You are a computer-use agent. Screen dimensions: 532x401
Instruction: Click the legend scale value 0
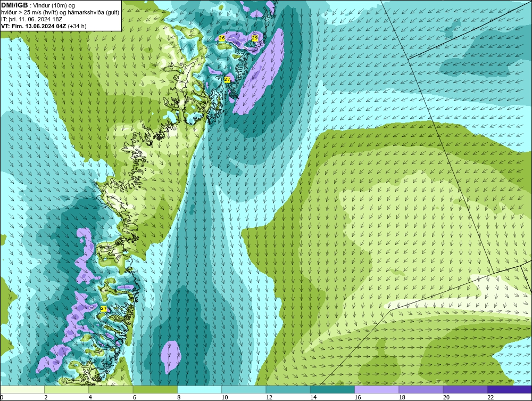[2, 398]
